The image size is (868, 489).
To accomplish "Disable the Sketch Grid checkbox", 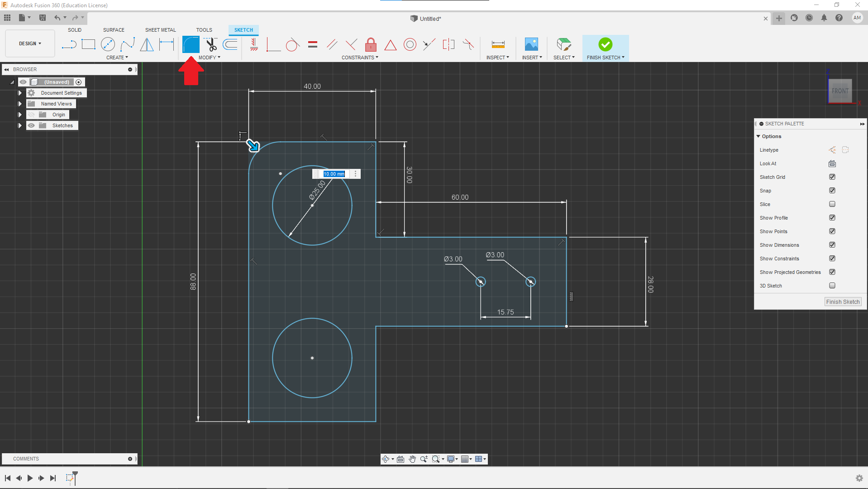I will point(832,177).
